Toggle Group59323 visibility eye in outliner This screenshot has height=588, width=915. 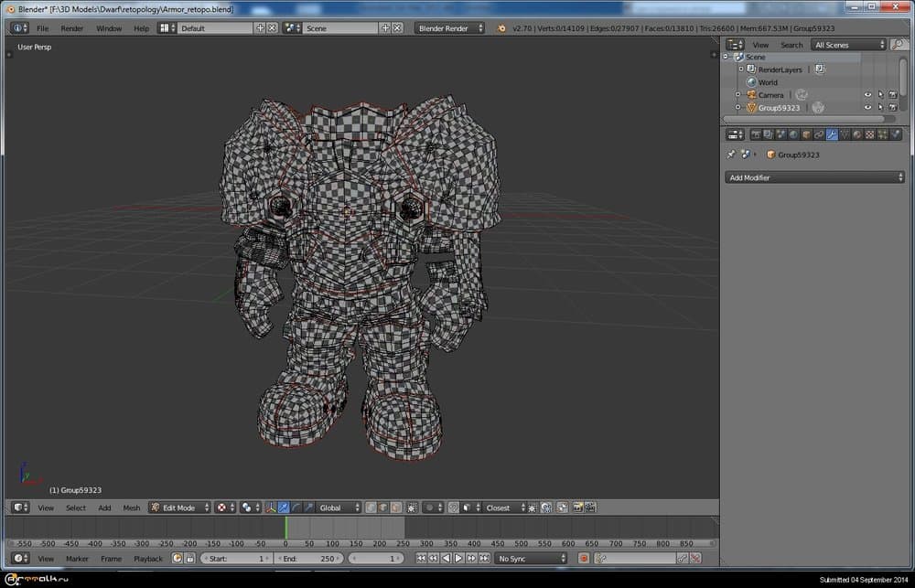(x=867, y=107)
